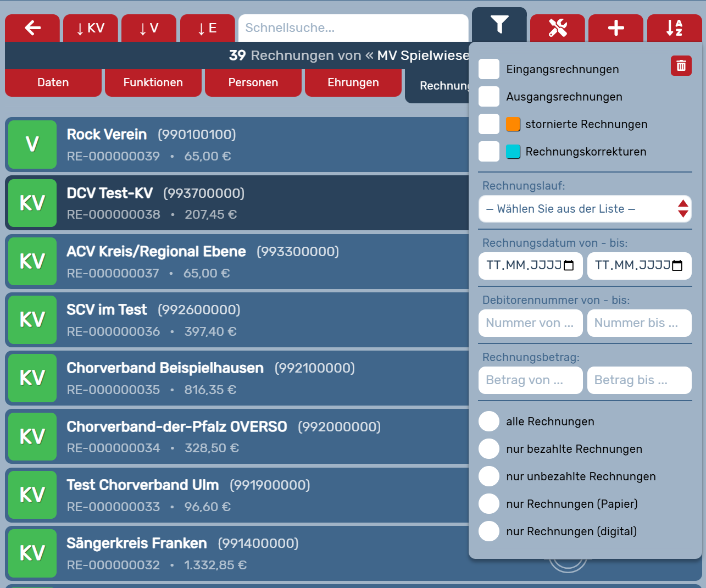Tick the Ausgangsrechnungen checkbox
This screenshot has height=588, width=706.
489,97
